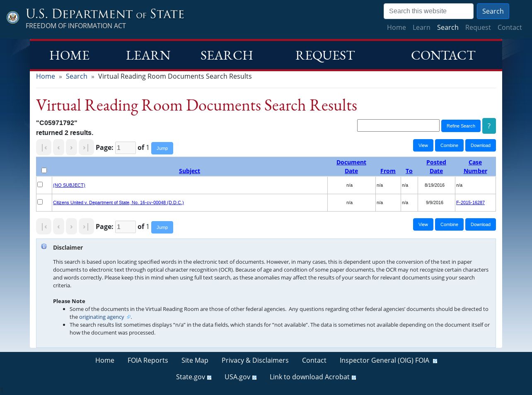This screenshot has height=395, width=532.
Task: Click the top Jump button
Action: 162,148
